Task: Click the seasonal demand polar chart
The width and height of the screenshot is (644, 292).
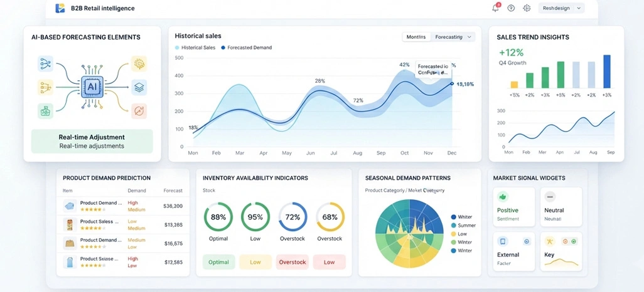Action: (409, 233)
